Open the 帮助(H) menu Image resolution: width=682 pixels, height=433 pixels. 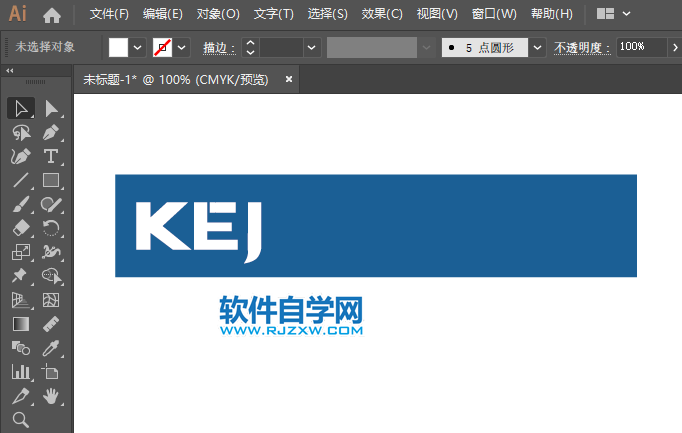pyautogui.click(x=552, y=14)
